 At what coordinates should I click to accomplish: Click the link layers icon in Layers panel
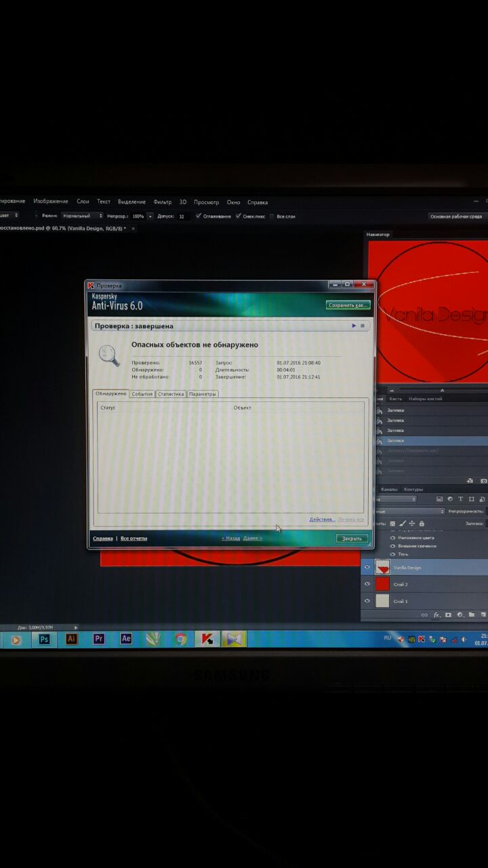pyautogui.click(x=425, y=615)
